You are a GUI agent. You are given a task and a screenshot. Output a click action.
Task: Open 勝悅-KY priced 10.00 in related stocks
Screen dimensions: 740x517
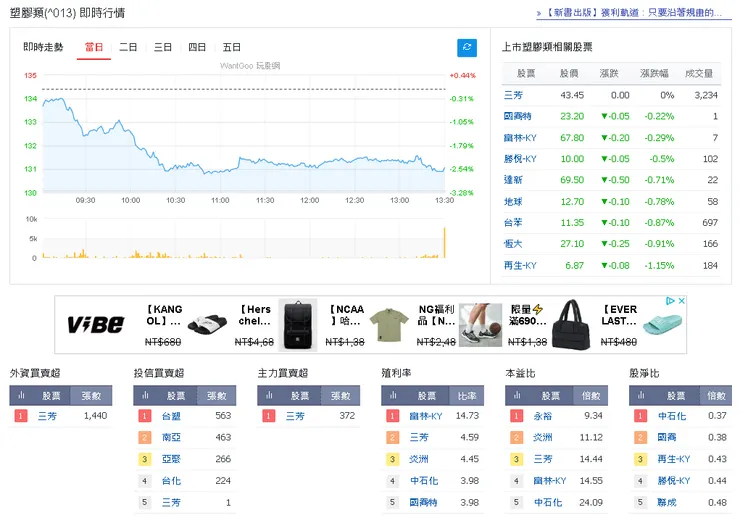click(x=520, y=159)
